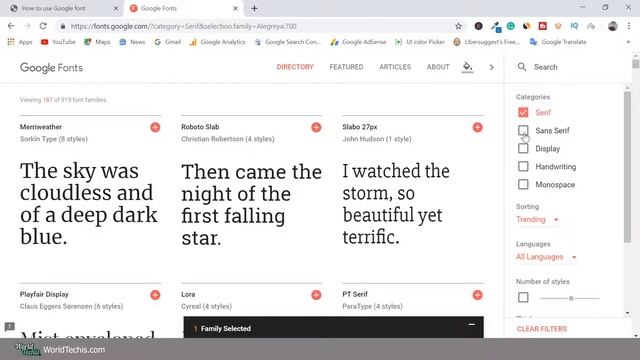This screenshot has height=360, width=640.
Task: Open the background color fill icon
Action: [467, 67]
